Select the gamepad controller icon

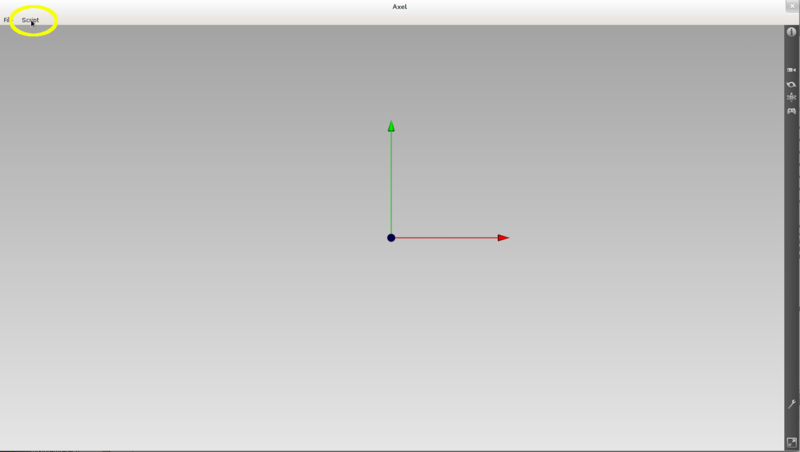(791, 111)
